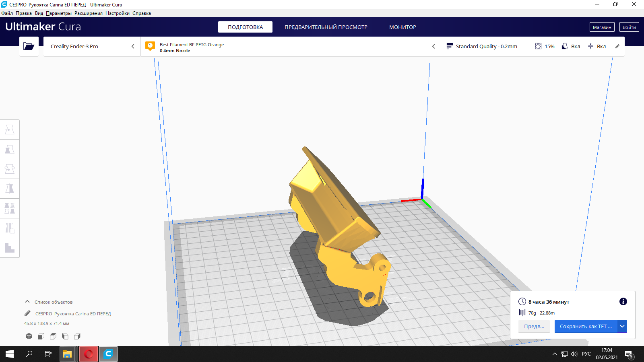Select the Support Blocker tool
This screenshot has width=644, height=362.
pos(10,228)
